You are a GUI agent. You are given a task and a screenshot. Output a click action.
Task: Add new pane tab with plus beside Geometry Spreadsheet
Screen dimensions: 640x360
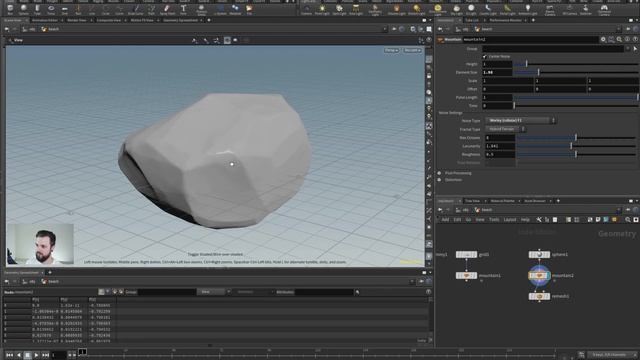pos(50,272)
